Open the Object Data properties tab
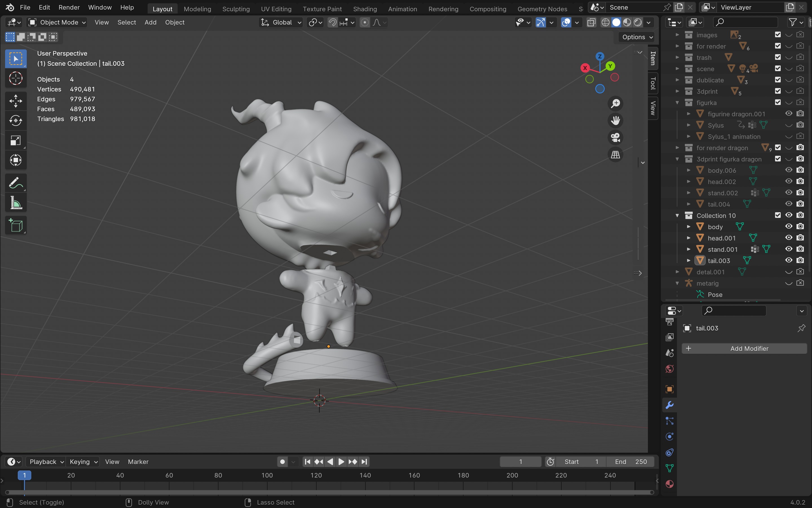This screenshot has height=508, width=812. click(x=669, y=468)
